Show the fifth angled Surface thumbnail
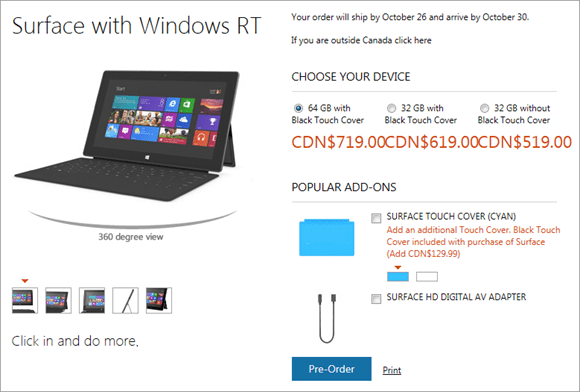This screenshot has width=580, height=392. [159, 300]
